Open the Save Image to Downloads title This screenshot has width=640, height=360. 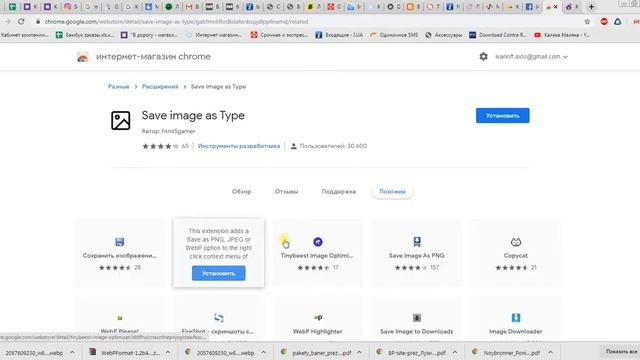coord(416,331)
